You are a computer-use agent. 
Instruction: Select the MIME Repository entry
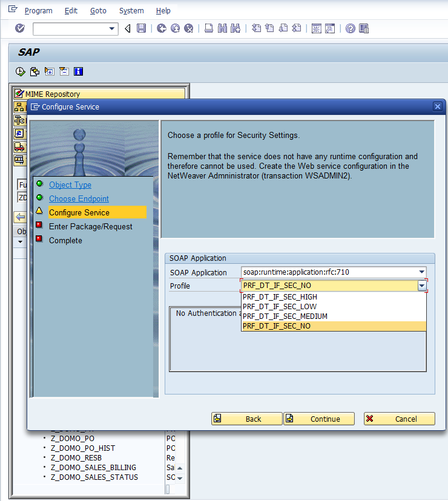[x=52, y=94]
